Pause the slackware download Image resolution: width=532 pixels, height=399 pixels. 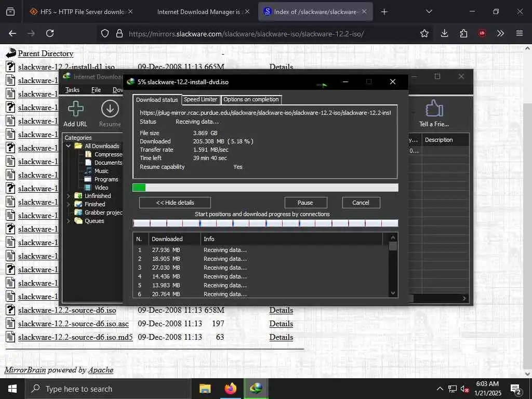pyautogui.click(x=305, y=203)
